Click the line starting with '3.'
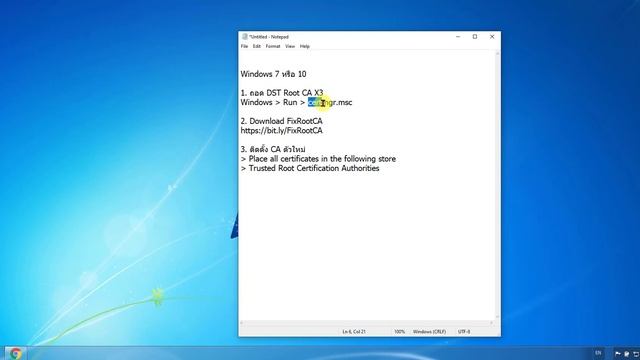Viewport: 640px width, 360px height. click(x=273, y=149)
